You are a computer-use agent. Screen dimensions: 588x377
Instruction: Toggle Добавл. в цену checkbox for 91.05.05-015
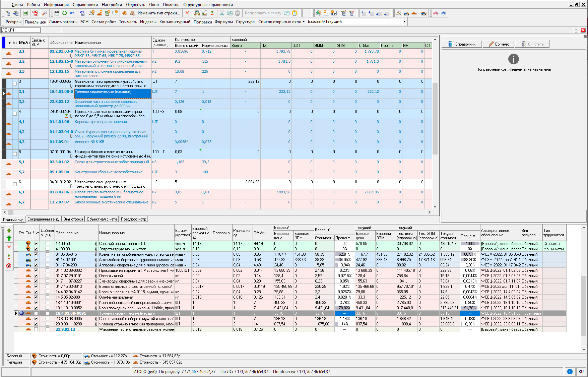(x=47, y=254)
